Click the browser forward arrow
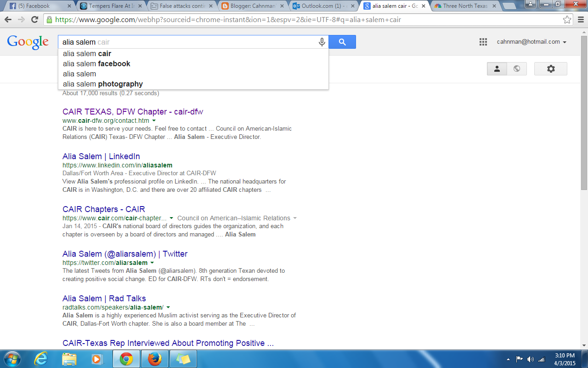The width and height of the screenshot is (588, 368). click(21, 20)
